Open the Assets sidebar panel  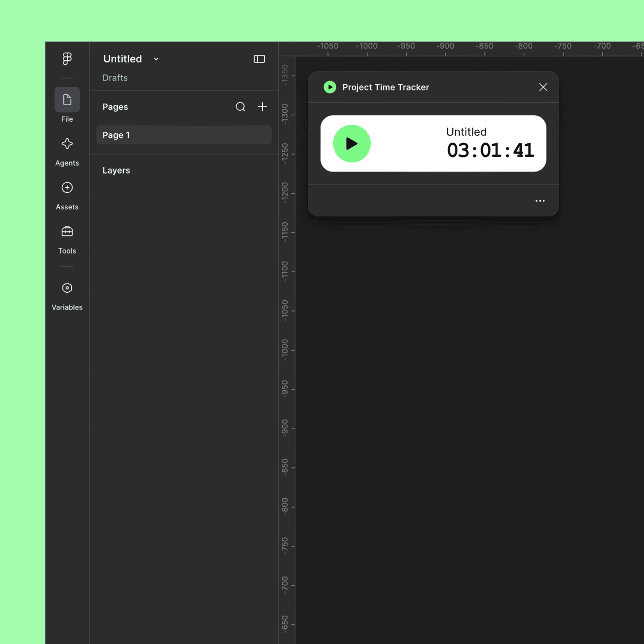coord(67,188)
